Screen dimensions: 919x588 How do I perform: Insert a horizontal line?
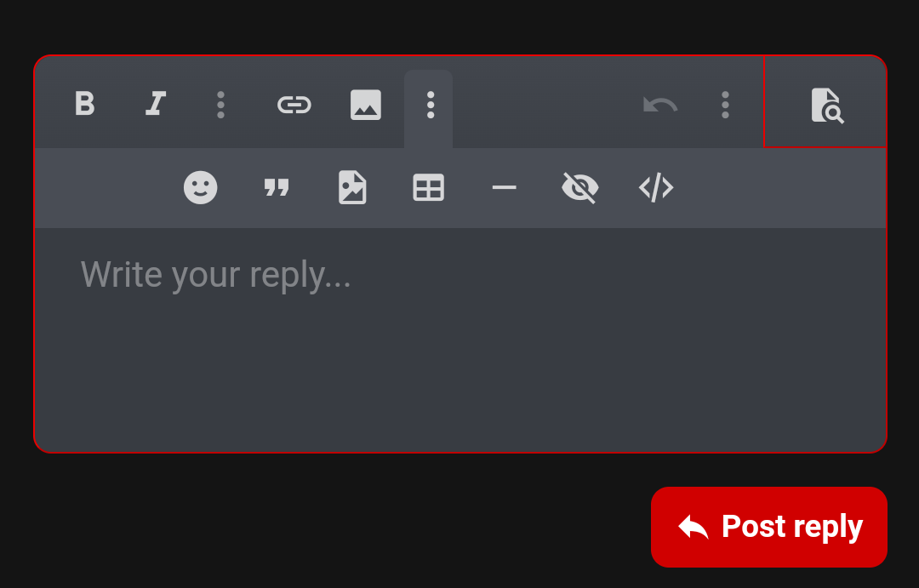[504, 187]
